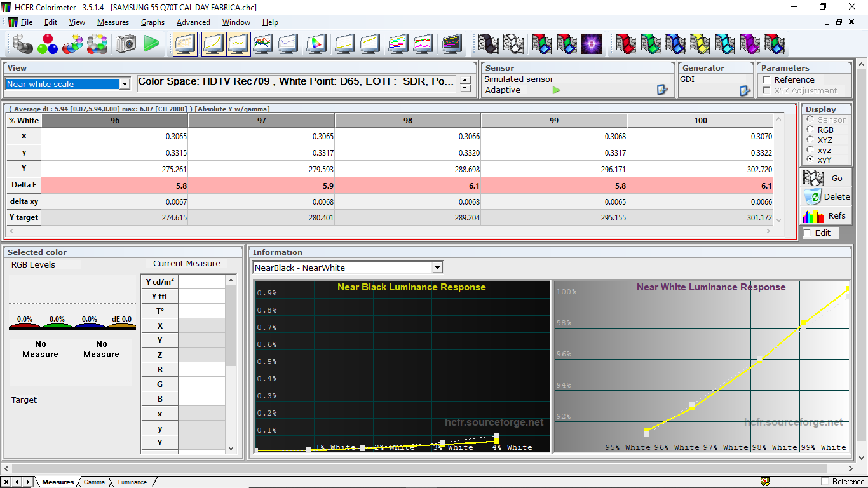The width and height of the screenshot is (868, 488).
Task: Click the cyan film strip icon
Action: click(725, 44)
